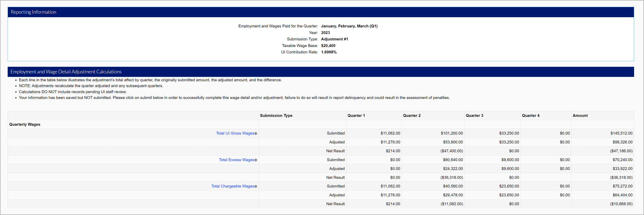Viewport: 644px width, 215px height.
Task: Click help icon beside Total Excess Wages
Action: (x=256, y=160)
